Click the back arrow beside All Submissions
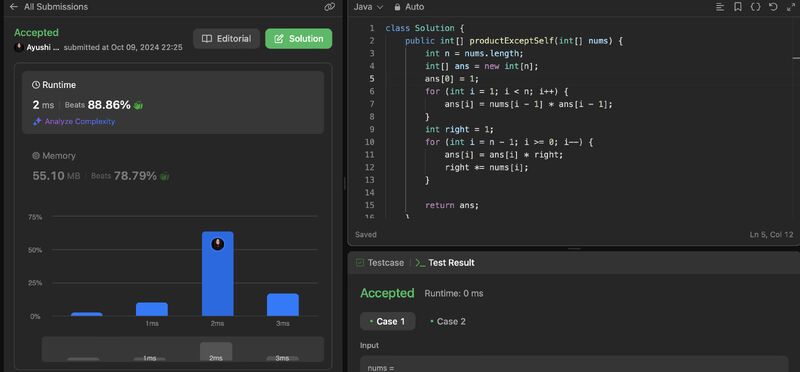800x372 pixels. point(13,7)
